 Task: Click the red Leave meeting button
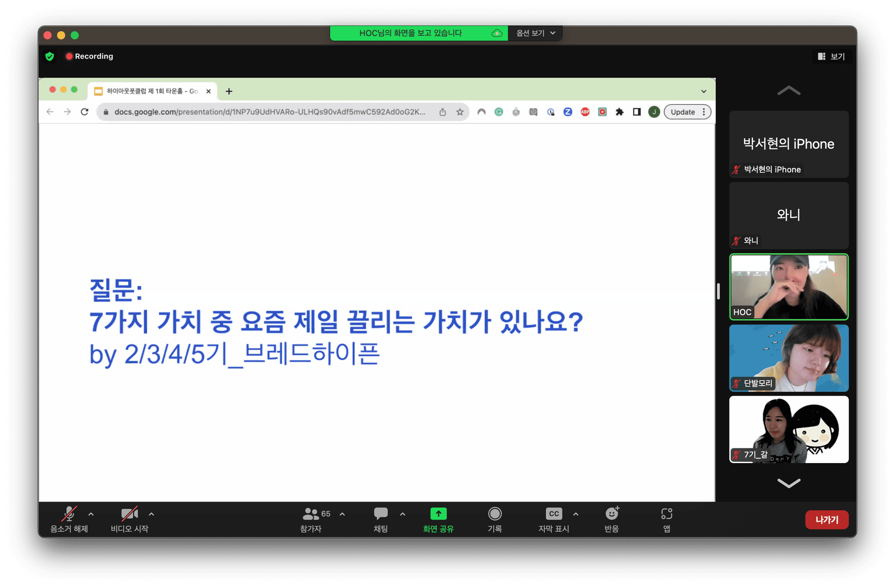pyautogui.click(x=827, y=520)
